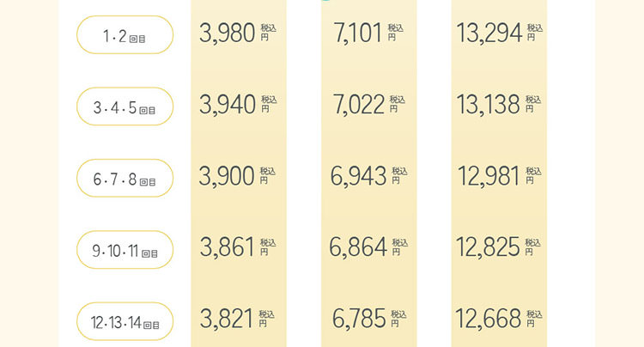Choose the 12,825 yen price
The height and width of the screenshot is (347, 644).
tap(490, 247)
